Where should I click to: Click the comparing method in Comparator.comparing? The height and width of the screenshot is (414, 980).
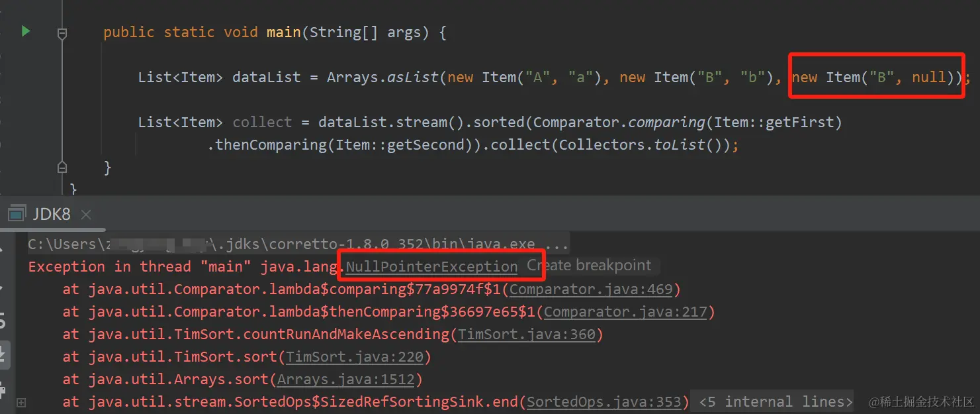[x=666, y=122]
